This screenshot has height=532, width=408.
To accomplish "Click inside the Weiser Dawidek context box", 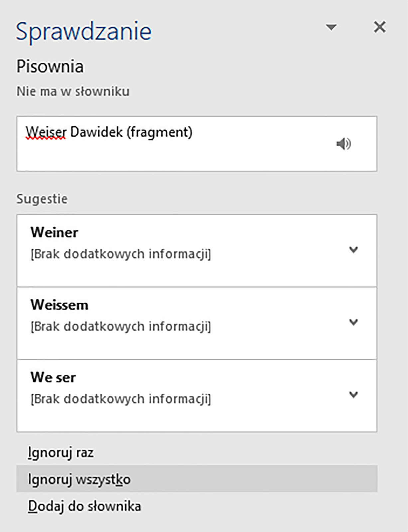I will pos(197,144).
